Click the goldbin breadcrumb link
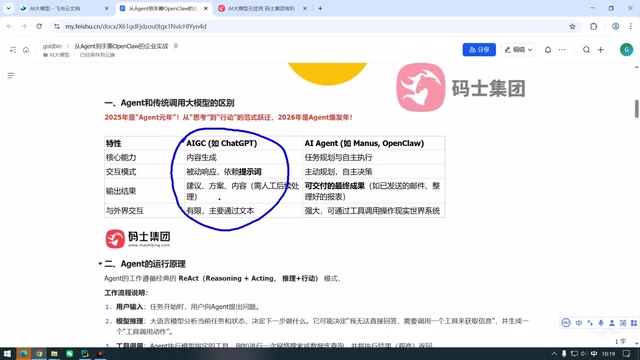The image size is (640, 360). [x=52, y=46]
